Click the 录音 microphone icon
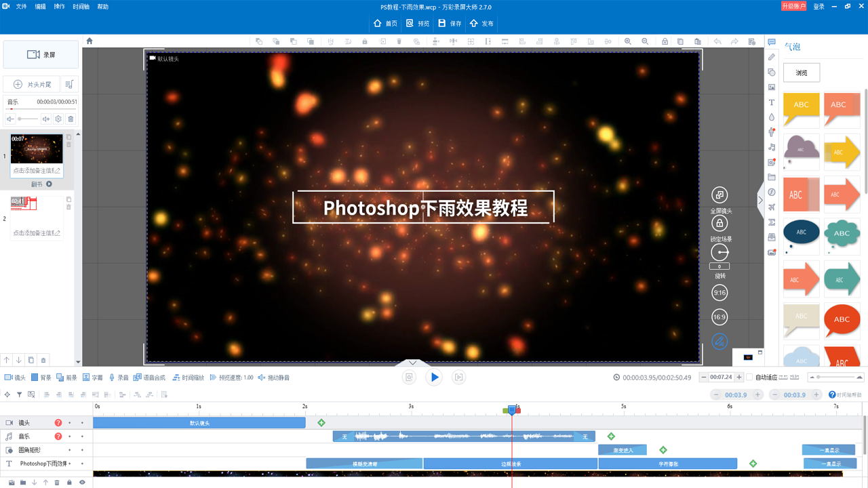Screen dimensions: 868x488 [112, 378]
